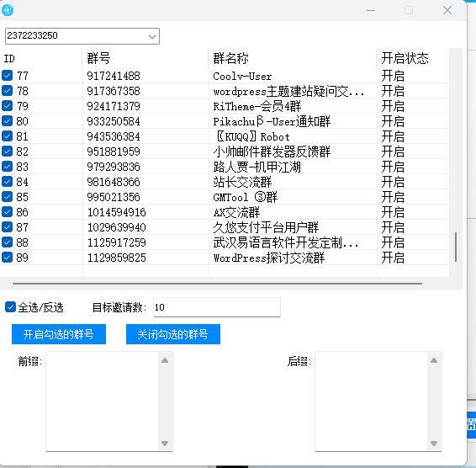
Task: Click the blue app icon in title bar
Action: [8, 10]
